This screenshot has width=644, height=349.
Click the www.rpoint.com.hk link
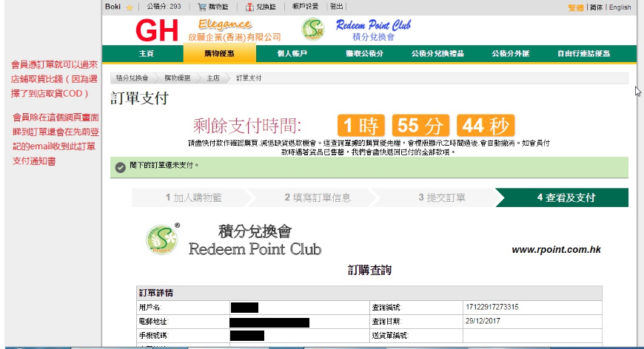556,249
